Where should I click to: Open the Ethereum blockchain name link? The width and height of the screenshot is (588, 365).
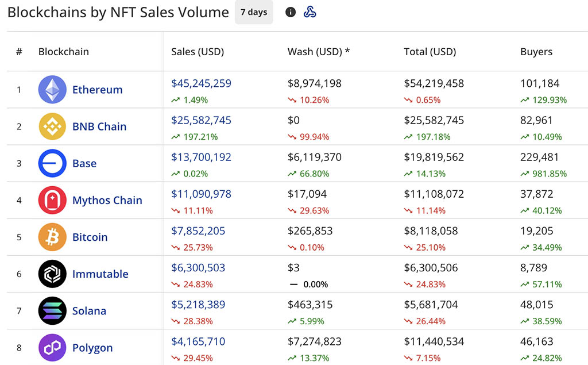(97, 90)
